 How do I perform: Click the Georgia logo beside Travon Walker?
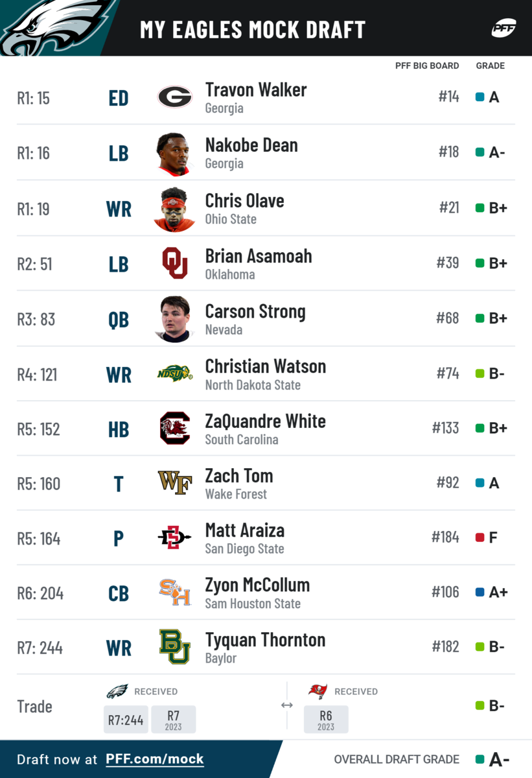174,97
